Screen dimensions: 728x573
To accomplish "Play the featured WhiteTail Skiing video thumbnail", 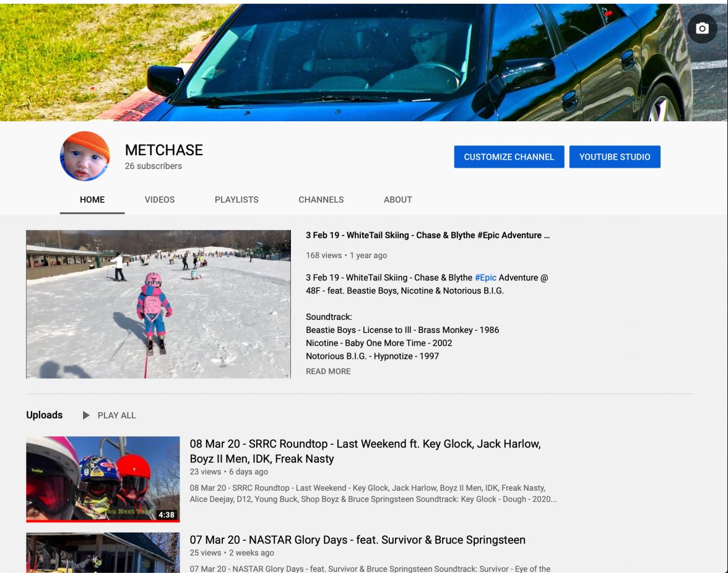I will click(x=158, y=304).
